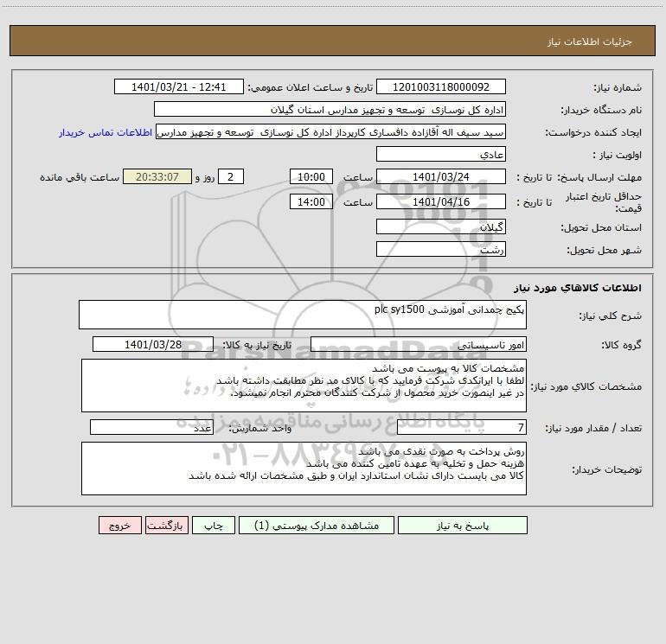Click the 'شهر محل تحویل:' label
666x644 pixels.
(x=605, y=250)
